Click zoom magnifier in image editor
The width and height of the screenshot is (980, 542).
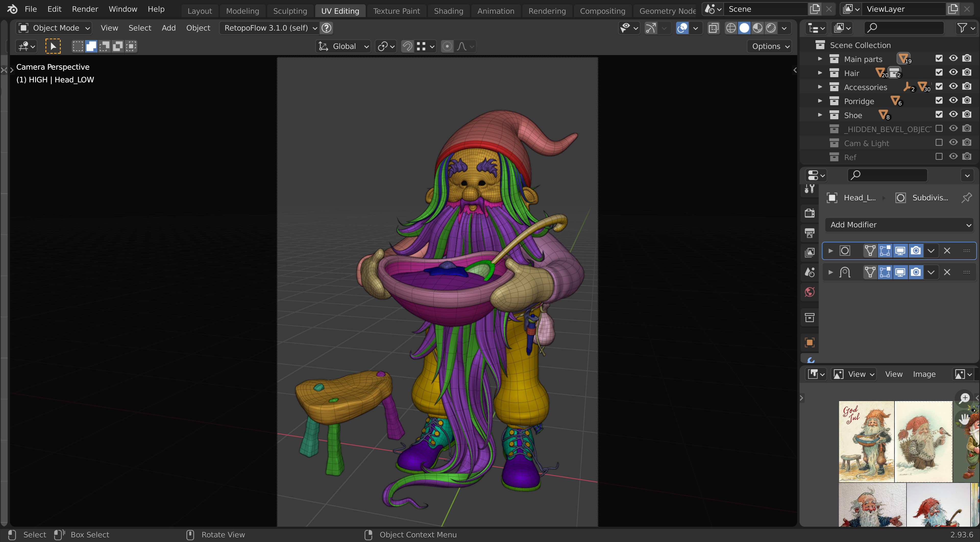(964, 398)
